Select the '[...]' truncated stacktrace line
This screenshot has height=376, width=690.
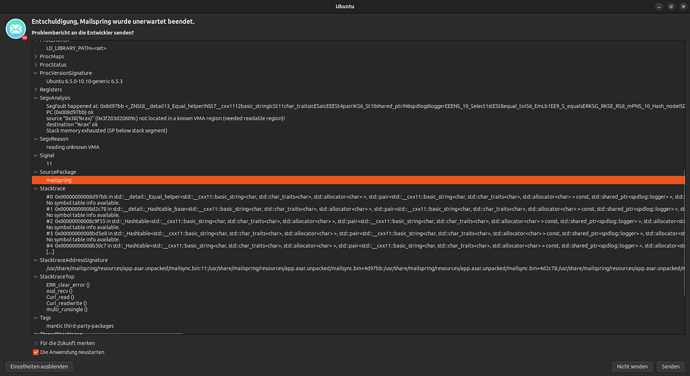point(50,252)
